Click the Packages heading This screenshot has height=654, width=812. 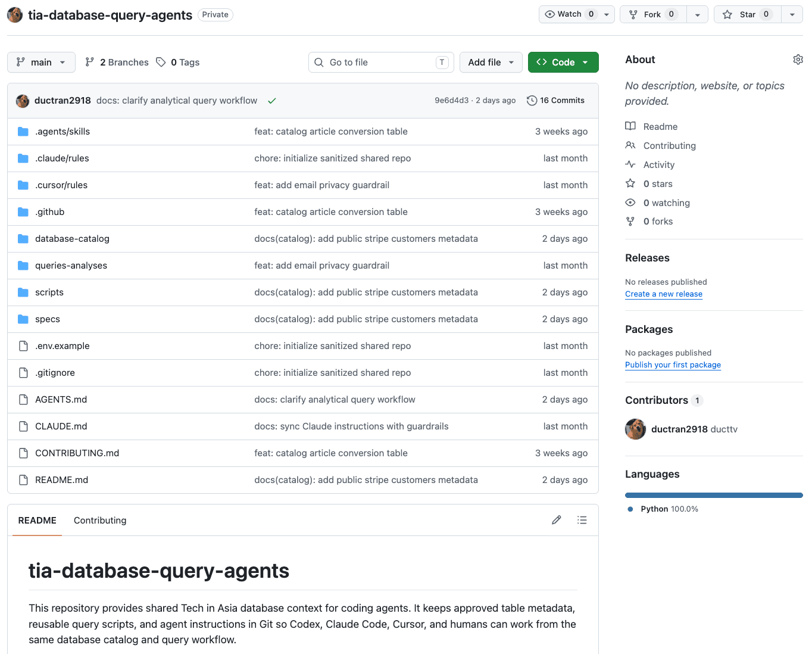pos(649,329)
